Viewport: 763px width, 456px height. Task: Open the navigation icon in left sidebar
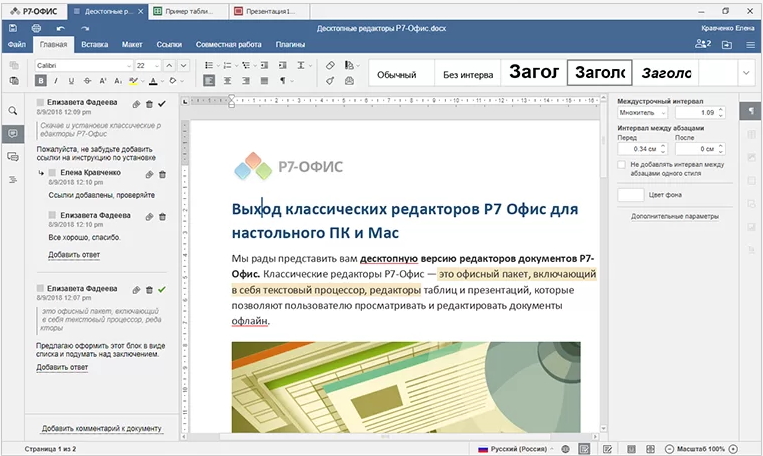[13, 180]
